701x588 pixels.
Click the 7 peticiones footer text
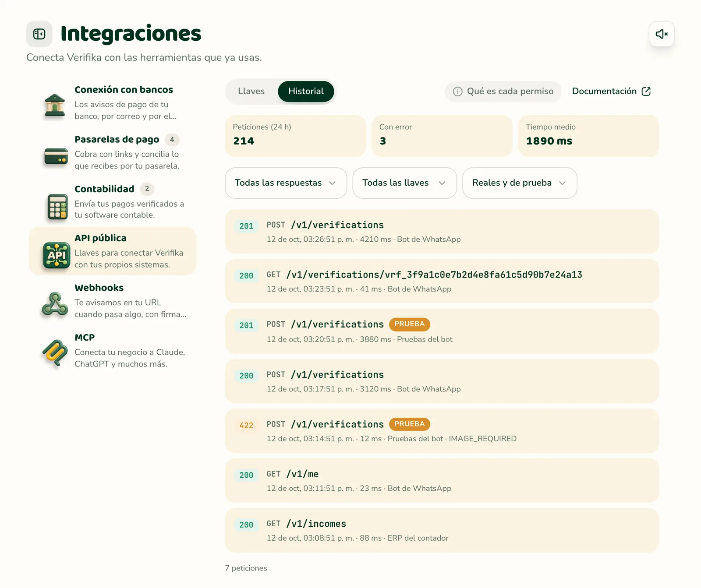click(246, 568)
